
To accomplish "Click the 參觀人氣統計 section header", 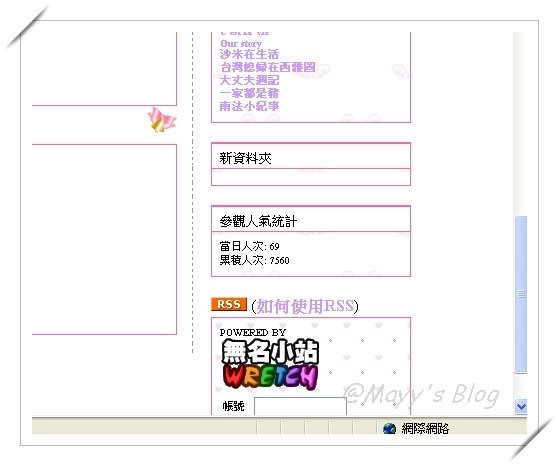I will click(311, 220).
